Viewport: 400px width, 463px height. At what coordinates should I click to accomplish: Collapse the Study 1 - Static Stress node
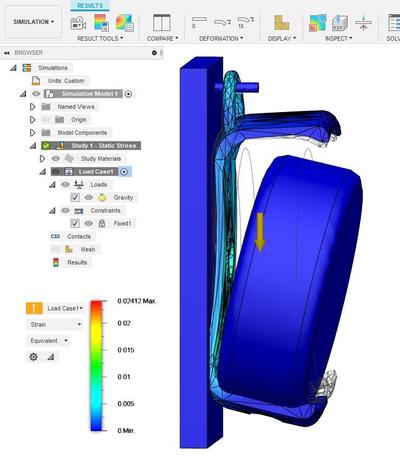[x=33, y=146]
